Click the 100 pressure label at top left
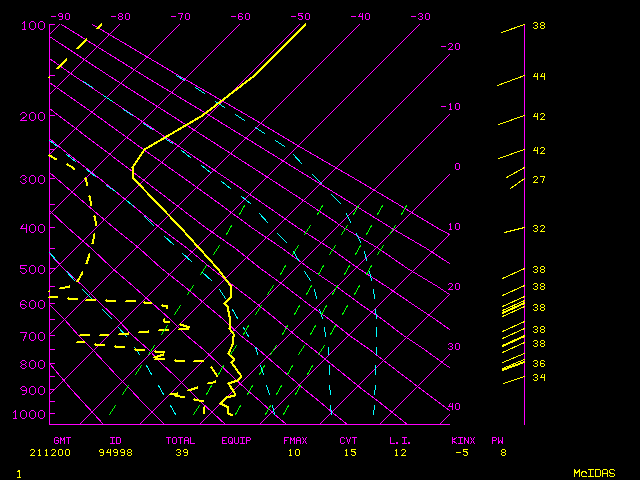This screenshot has height=480, width=640. click(x=32, y=25)
